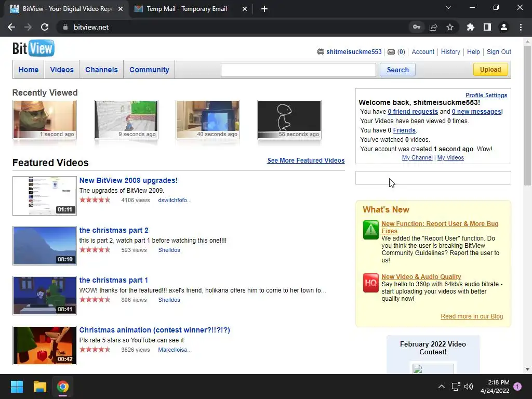Image resolution: width=532 pixels, height=399 pixels.
Task: Open the Chrome profile avatar
Action: click(x=504, y=27)
